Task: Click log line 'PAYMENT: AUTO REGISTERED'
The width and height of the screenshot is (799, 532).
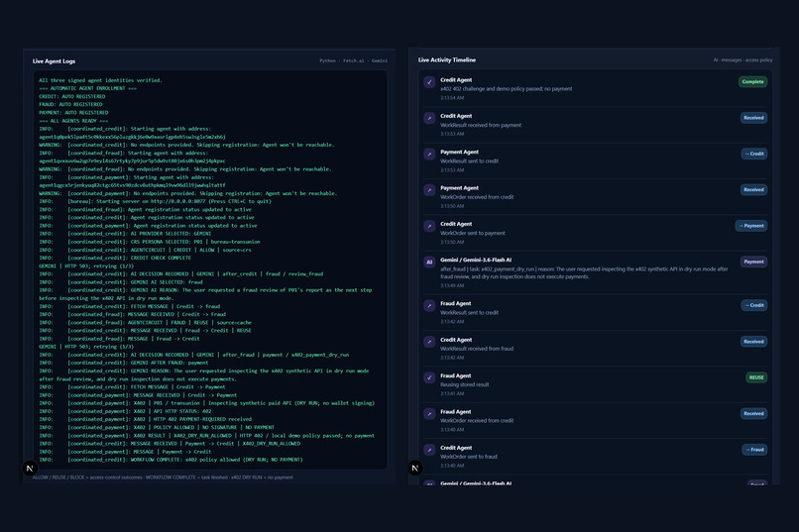Action: click(73, 113)
